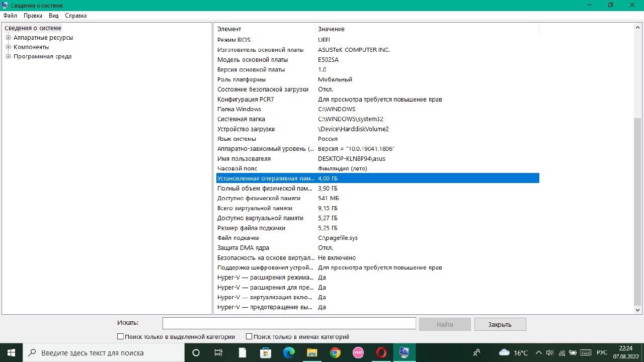Launch Google Chrome from taskbar
Viewport: 644px width, 362px height.
pyautogui.click(x=335, y=352)
